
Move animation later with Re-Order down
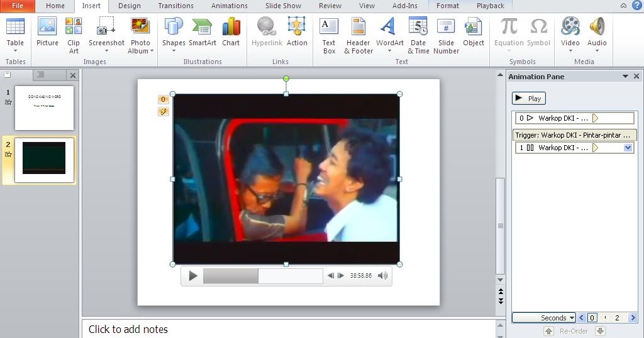coord(600,330)
